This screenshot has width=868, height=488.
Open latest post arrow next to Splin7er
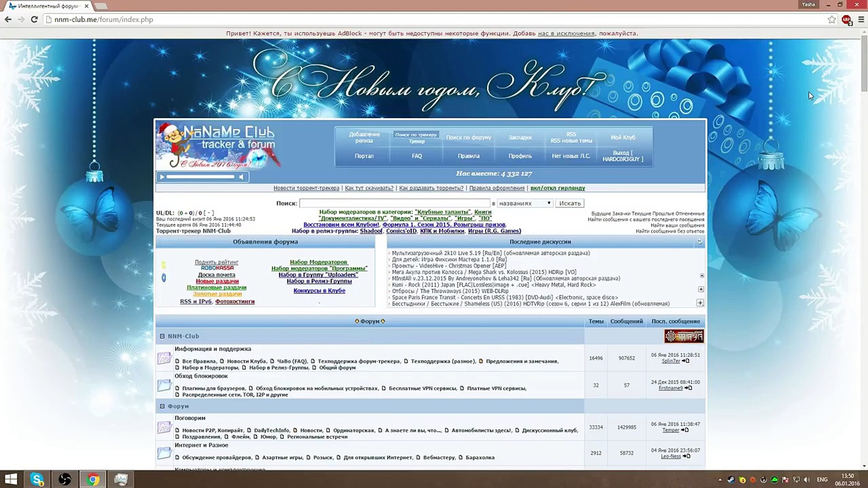point(686,361)
